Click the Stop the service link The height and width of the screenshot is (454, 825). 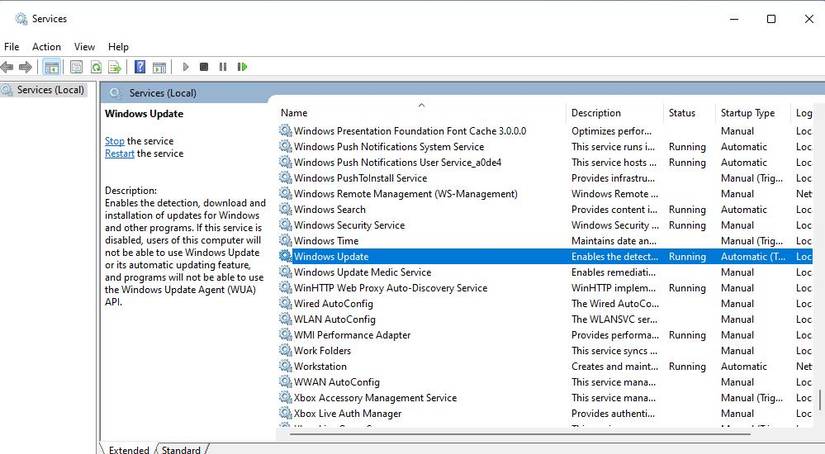point(115,141)
